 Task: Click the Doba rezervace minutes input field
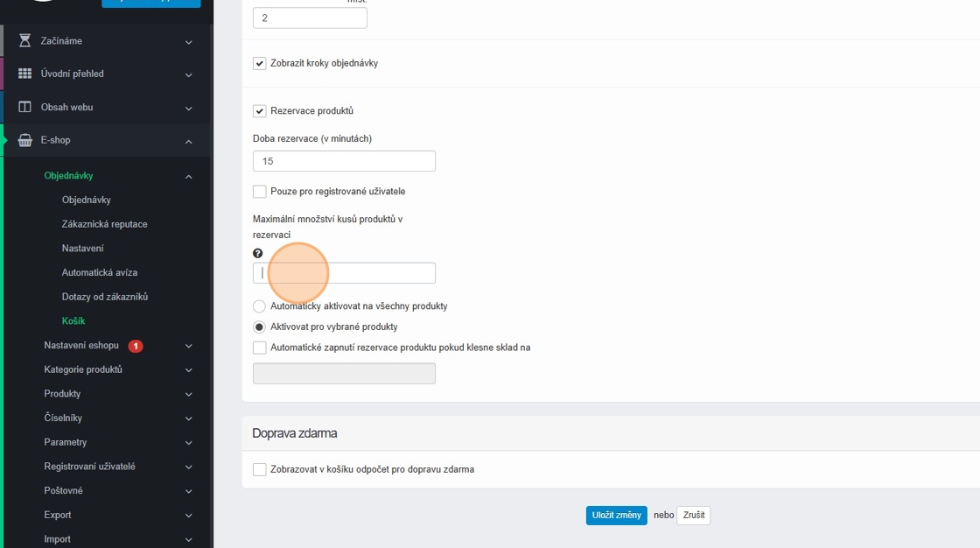[x=344, y=161]
